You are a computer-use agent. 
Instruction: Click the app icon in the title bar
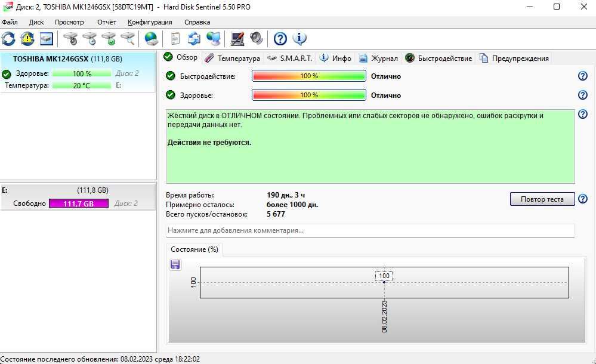8,7
